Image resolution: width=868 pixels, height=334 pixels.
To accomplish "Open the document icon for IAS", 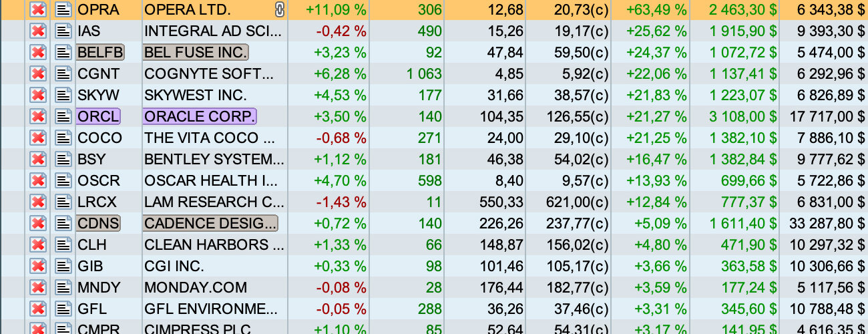I will [63, 31].
